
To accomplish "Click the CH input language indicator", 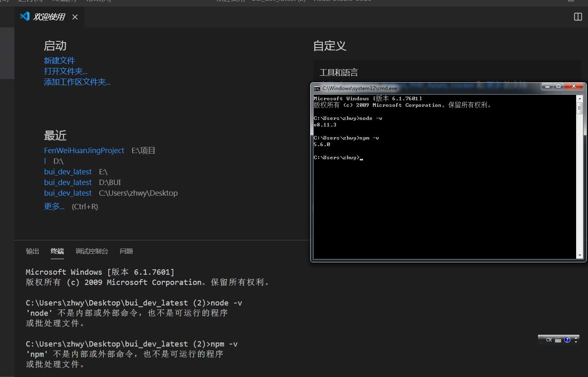I will coord(549,340).
